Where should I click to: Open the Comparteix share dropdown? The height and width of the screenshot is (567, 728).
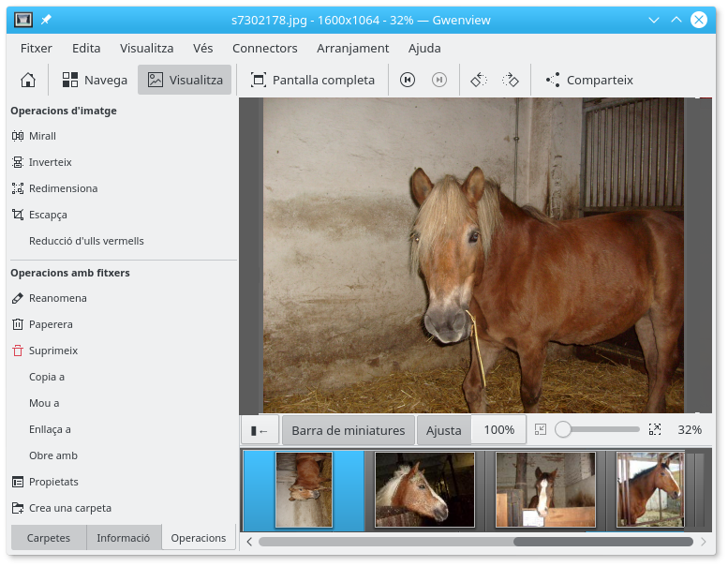click(590, 81)
